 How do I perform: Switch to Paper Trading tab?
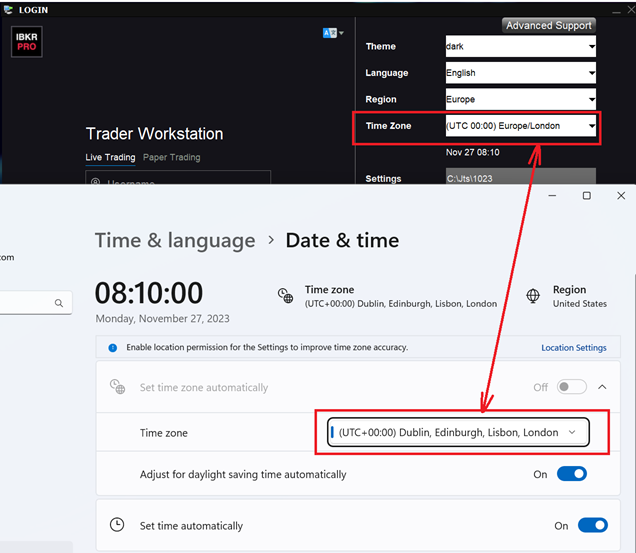[172, 157]
